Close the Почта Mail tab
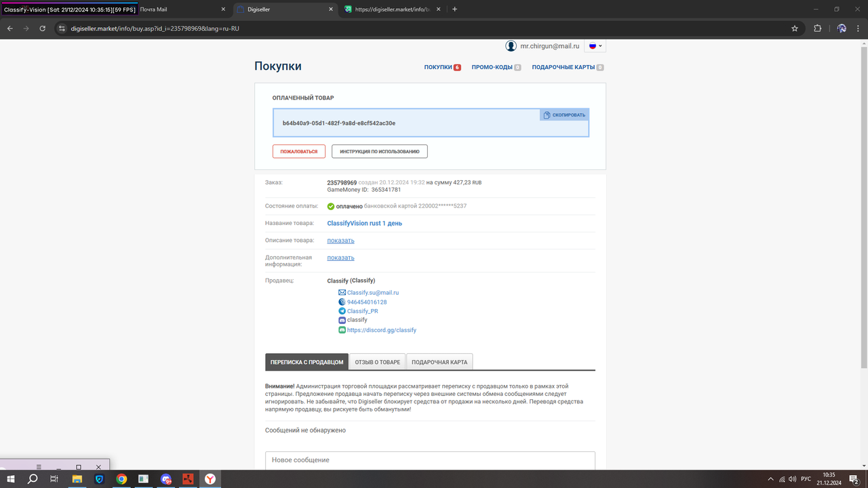868x488 pixels. pyautogui.click(x=224, y=9)
